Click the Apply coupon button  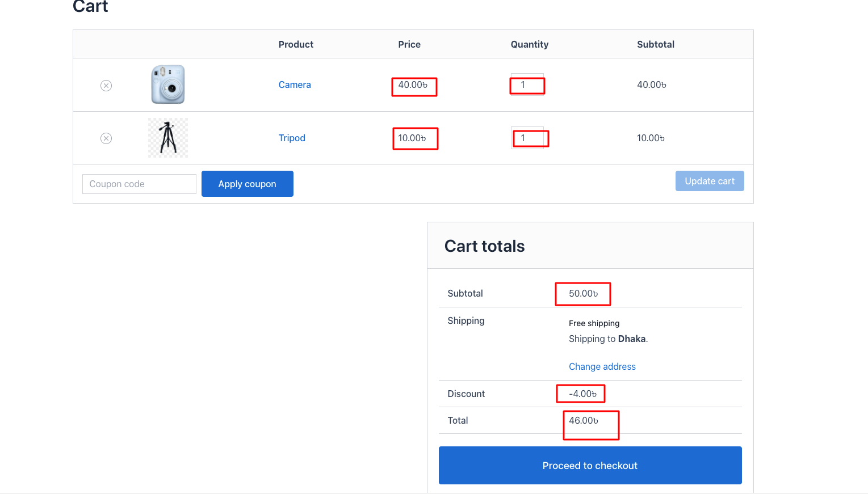click(x=248, y=184)
